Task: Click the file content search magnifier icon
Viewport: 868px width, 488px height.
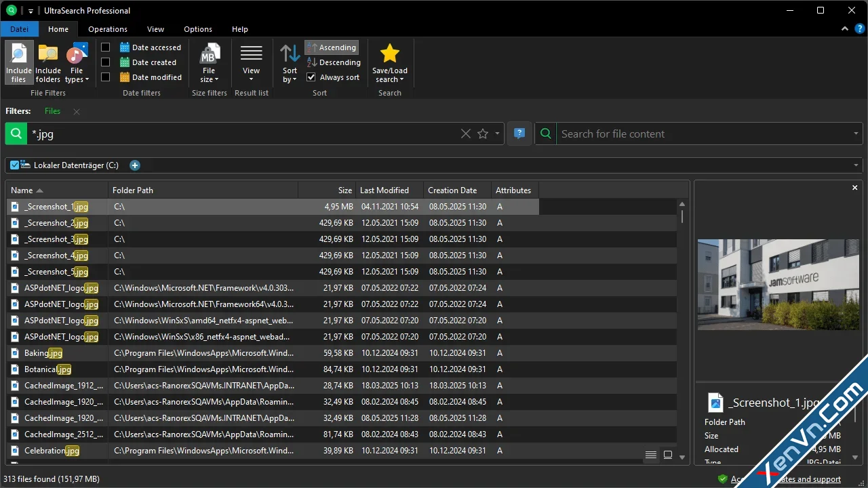Action: pyautogui.click(x=546, y=134)
